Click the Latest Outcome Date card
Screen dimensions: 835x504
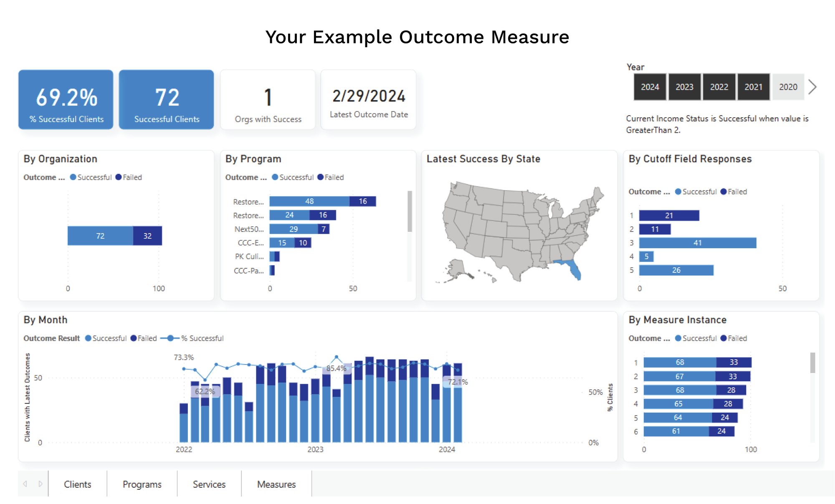click(x=369, y=99)
